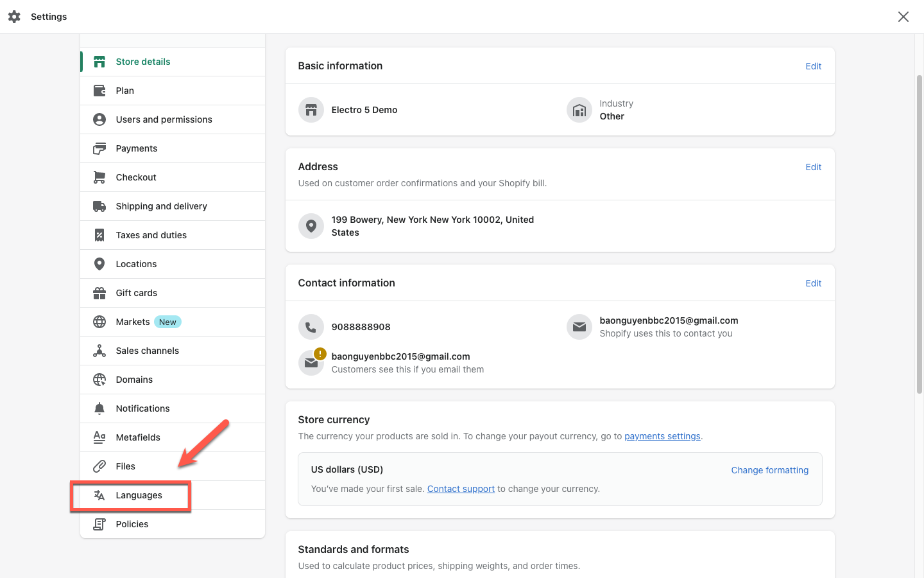Image resolution: width=924 pixels, height=578 pixels.
Task: Click the Locations pin icon in sidebar
Action: click(99, 264)
